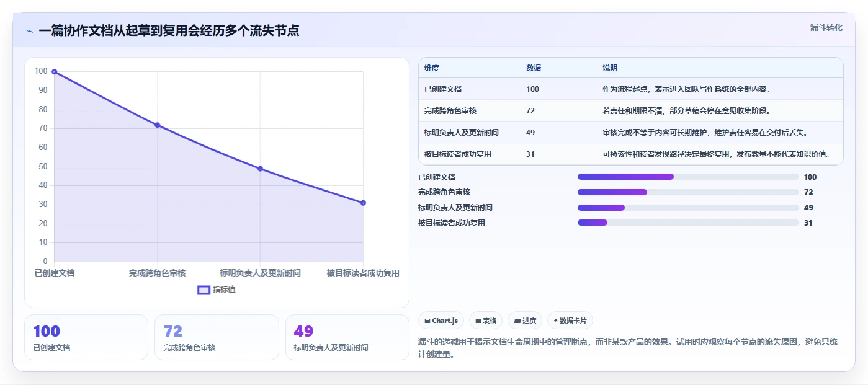Viewport: 868px width, 385px height.
Task: Click the 漏斗转化 tag in the header
Action: click(x=826, y=27)
